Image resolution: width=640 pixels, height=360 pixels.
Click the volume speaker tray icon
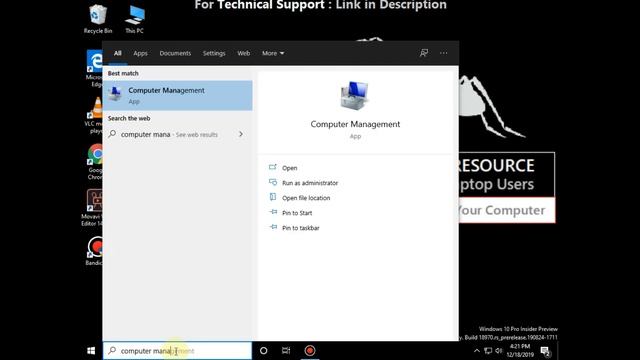tap(499, 351)
